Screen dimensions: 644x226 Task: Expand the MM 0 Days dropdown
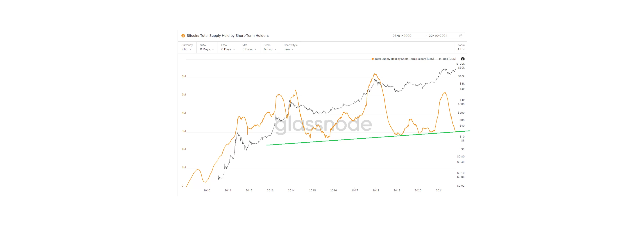(249, 49)
